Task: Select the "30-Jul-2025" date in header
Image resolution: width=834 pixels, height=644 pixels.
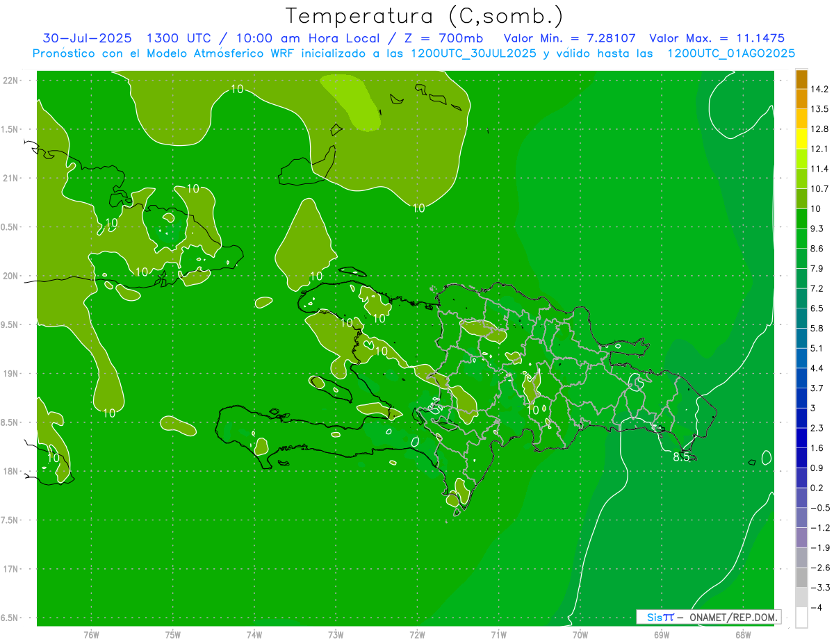Action: 87,38
